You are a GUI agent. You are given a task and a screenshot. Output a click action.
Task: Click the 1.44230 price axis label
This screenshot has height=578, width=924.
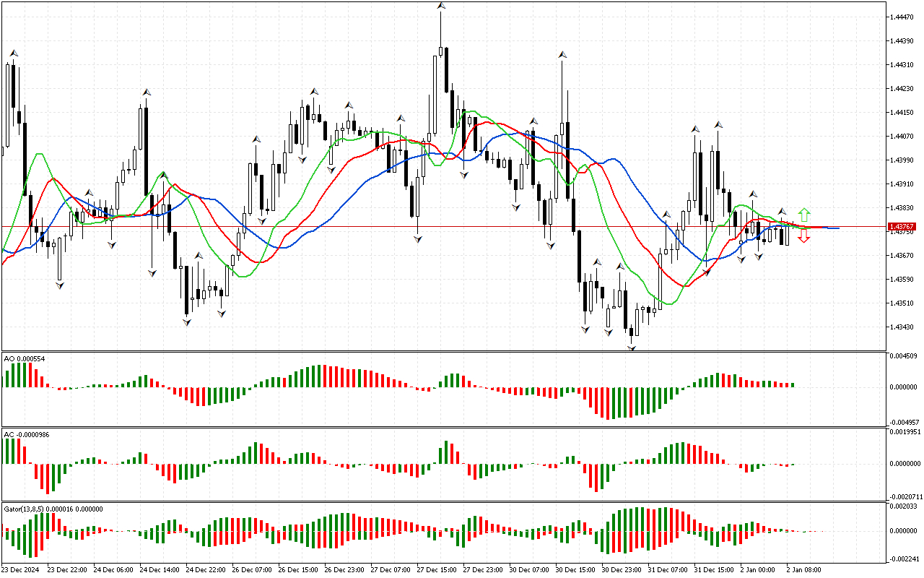click(x=903, y=88)
